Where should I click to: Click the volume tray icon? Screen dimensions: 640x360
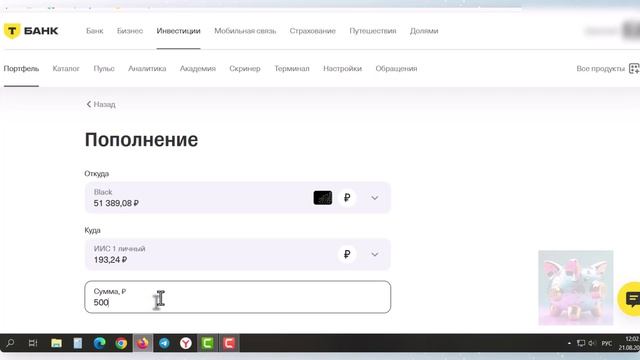tap(592, 343)
